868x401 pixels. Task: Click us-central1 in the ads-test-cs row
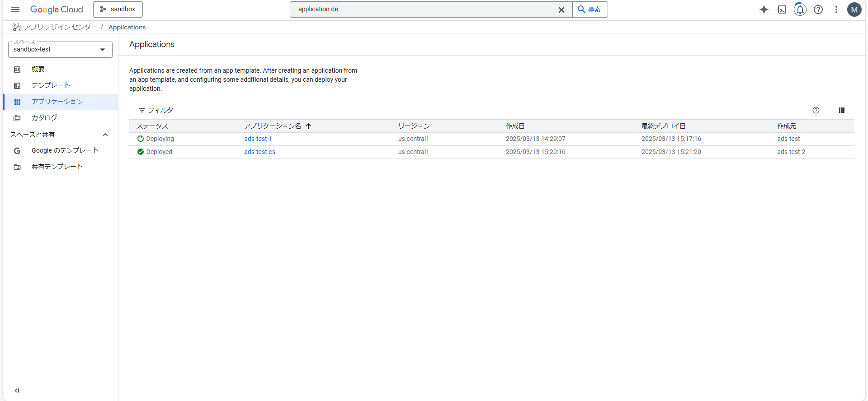click(414, 152)
